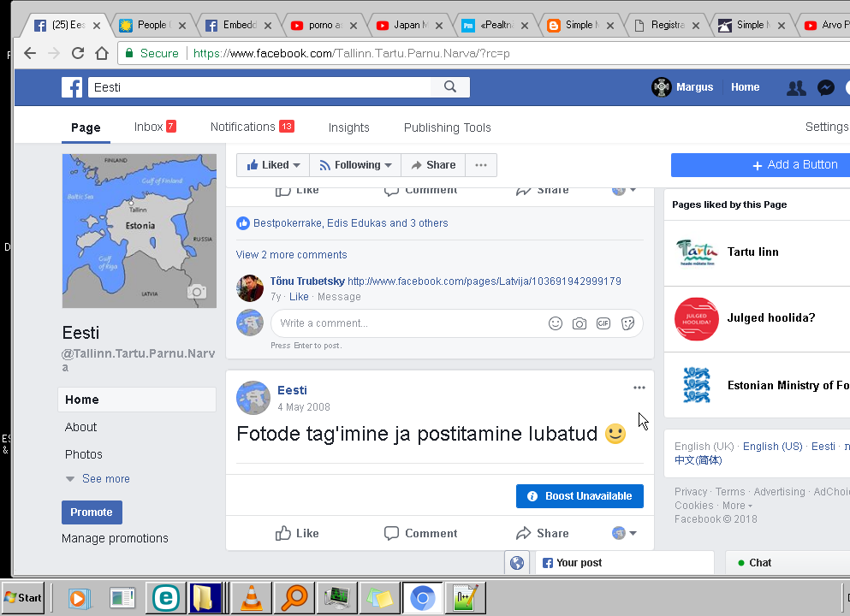The height and width of the screenshot is (616, 850).
Task: Open View 2 more comments
Action: coord(291,255)
